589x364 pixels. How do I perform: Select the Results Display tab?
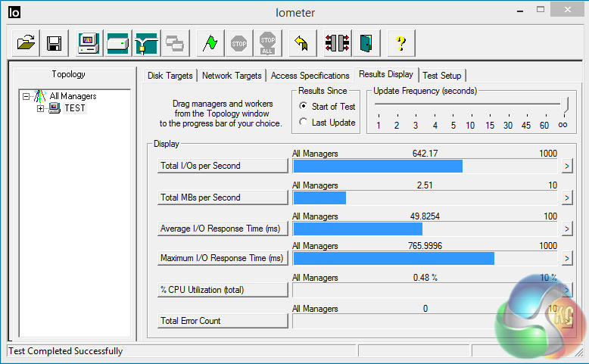(386, 74)
